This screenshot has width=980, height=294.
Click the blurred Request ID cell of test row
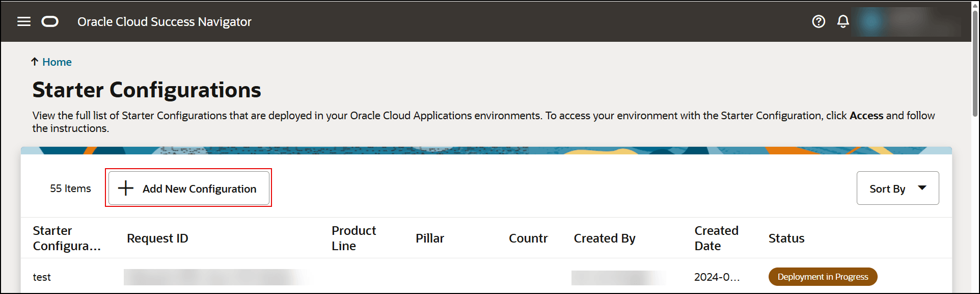pos(214,277)
